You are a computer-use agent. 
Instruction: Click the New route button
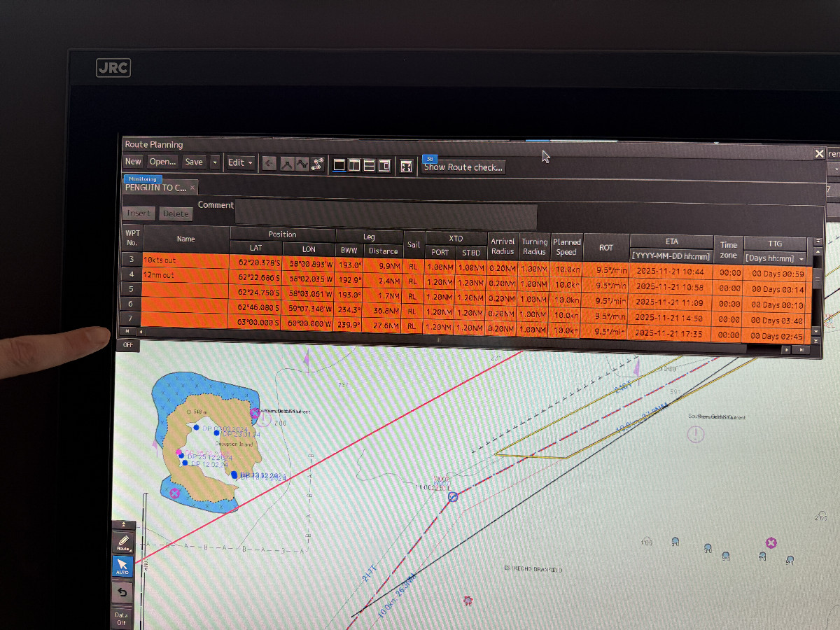[133, 161]
